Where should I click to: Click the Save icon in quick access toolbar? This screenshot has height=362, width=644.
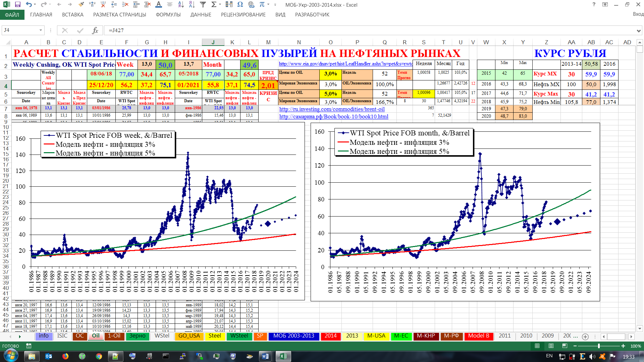click(x=17, y=5)
